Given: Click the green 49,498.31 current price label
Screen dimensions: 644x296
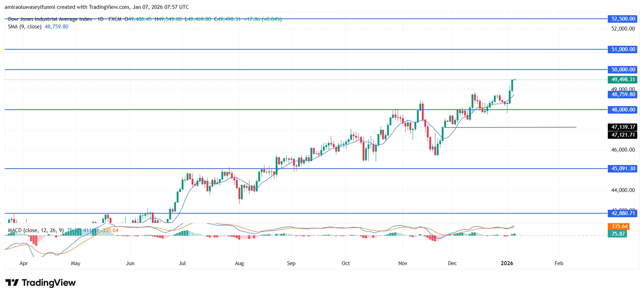Looking at the screenshot, I should tap(623, 80).
